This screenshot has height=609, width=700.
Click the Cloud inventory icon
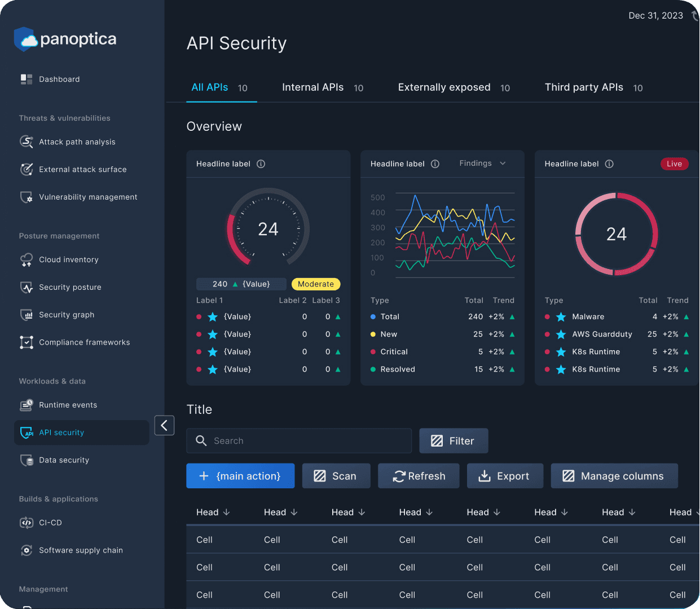coord(27,259)
